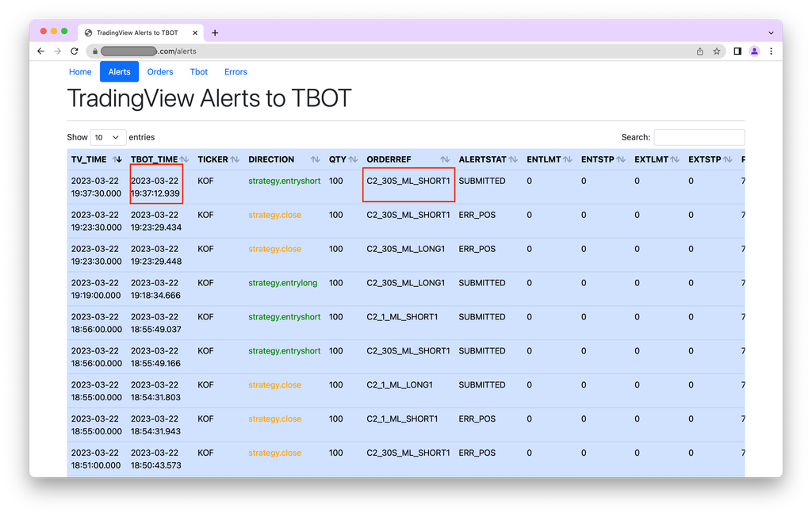Click the Search input field
Screen dimensions: 812x516
coord(699,137)
